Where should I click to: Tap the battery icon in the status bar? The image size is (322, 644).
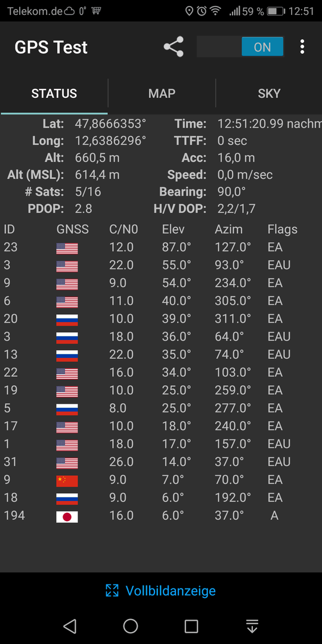[x=276, y=11]
